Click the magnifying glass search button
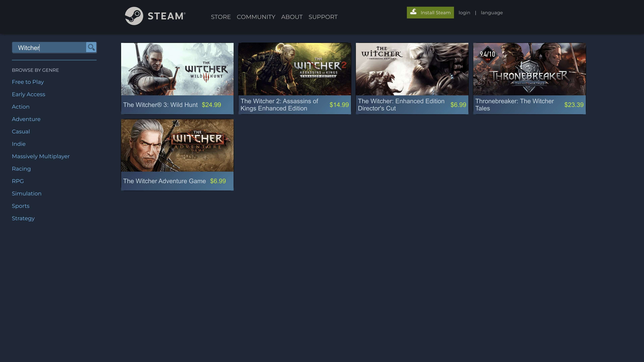This screenshot has height=362, width=644. (91, 47)
